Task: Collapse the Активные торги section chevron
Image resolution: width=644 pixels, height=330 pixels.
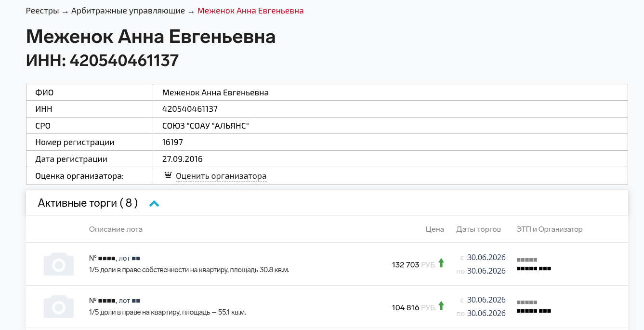Action: 154,204
